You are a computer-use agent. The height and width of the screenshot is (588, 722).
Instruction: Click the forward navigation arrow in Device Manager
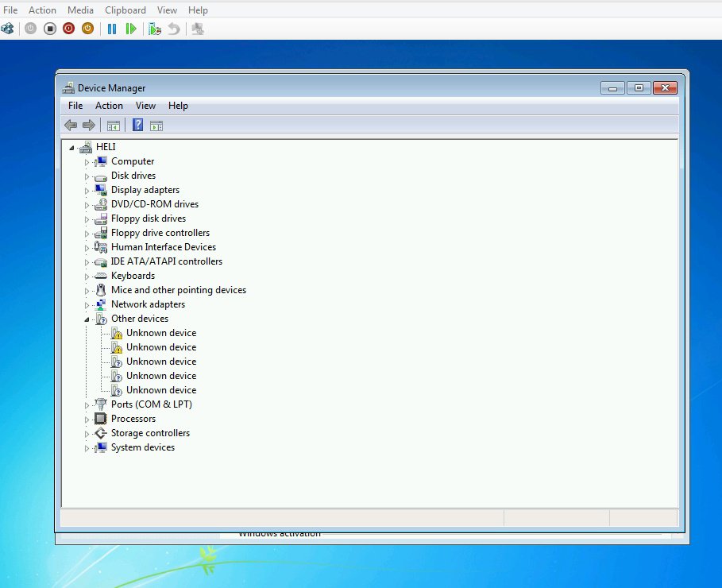click(89, 125)
